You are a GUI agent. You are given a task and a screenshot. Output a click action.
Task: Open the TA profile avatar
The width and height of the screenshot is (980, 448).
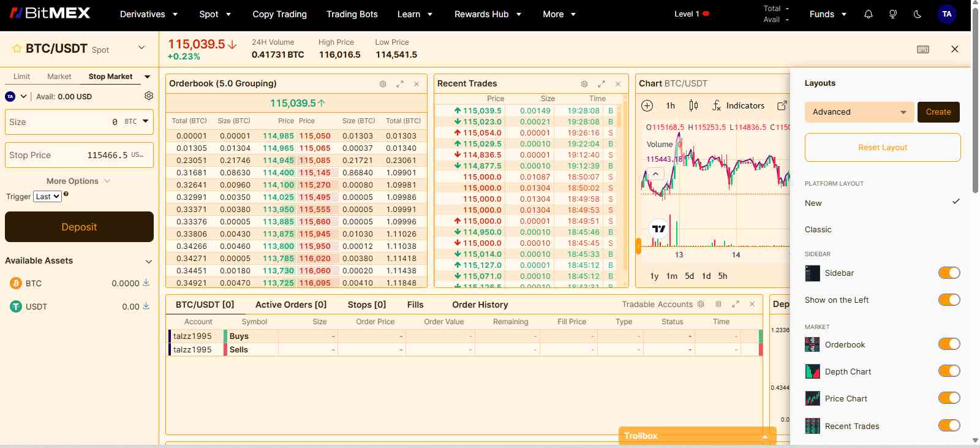tap(947, 14)
